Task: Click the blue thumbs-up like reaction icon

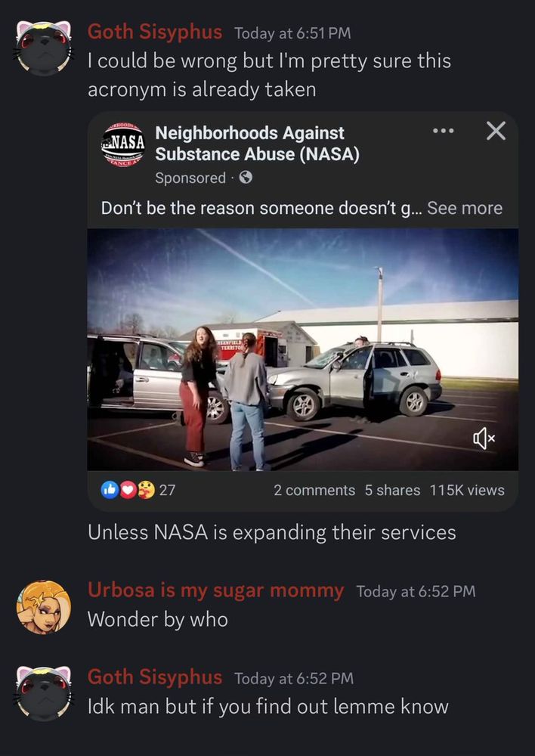Action: [x=110, y=490]
